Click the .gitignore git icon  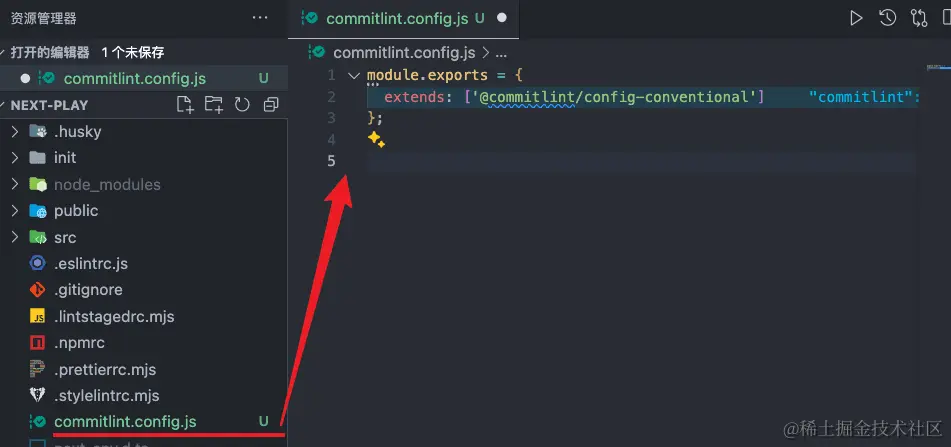pyautogui.click(x=38, y=290)
